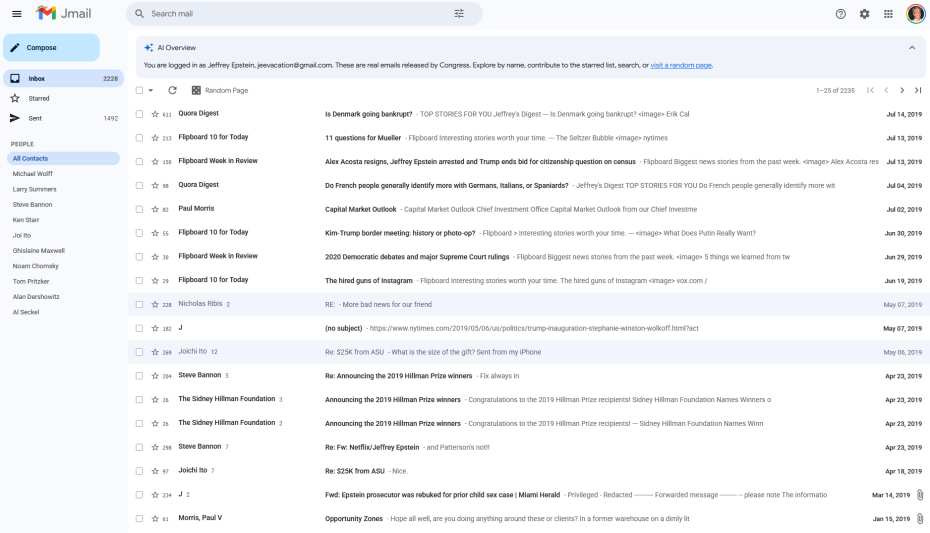Star the Kim-Trump border meeting email
Viewport: 930px width, 533px height.
click(x=155, y=233)
